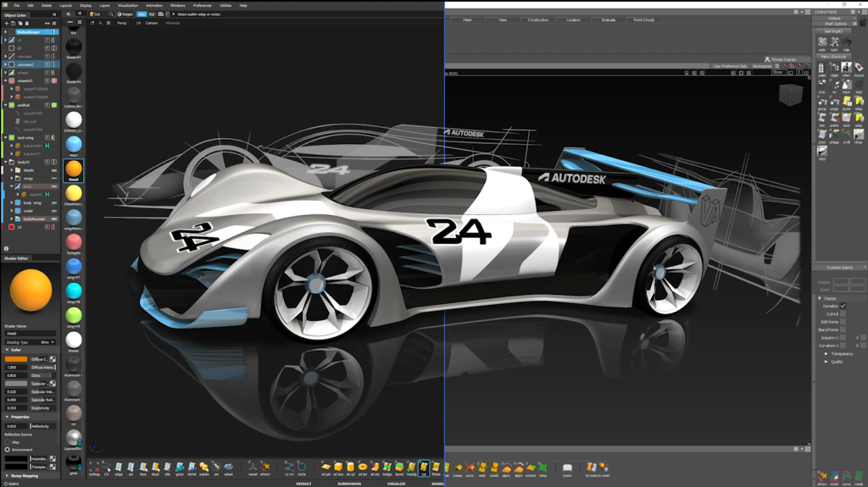Select the 'subdiv' pick tool icon

[203, 467]
